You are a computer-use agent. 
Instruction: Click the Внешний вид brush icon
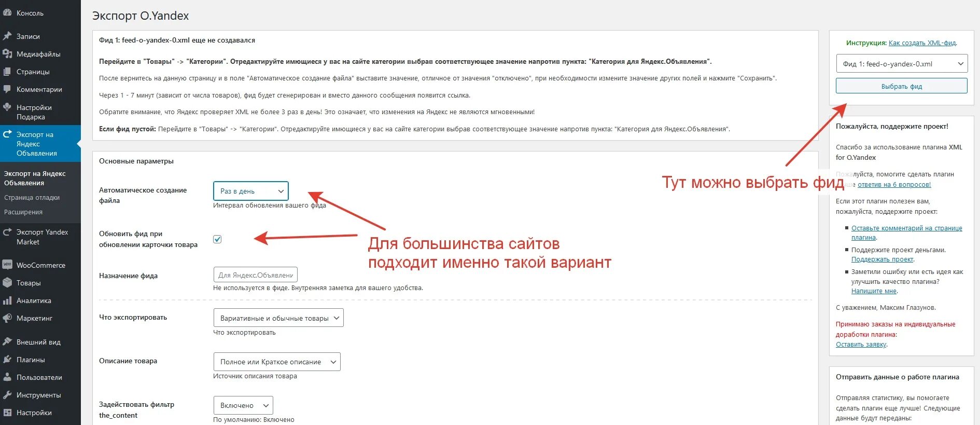(x=7, y=342)
